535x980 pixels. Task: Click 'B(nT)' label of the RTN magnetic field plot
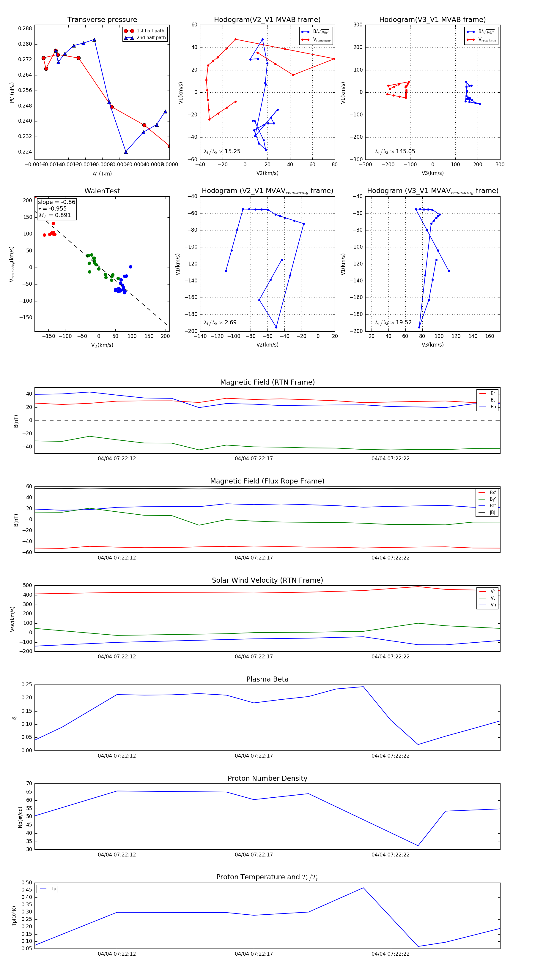point(16,421)
